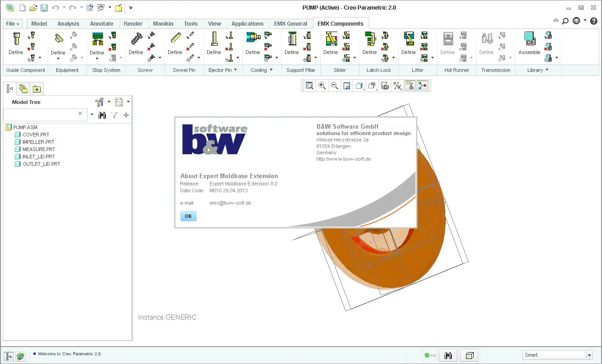Screen dimensions: 602x364
Task: Open the File menu dropdown
Action: point(13,24)
